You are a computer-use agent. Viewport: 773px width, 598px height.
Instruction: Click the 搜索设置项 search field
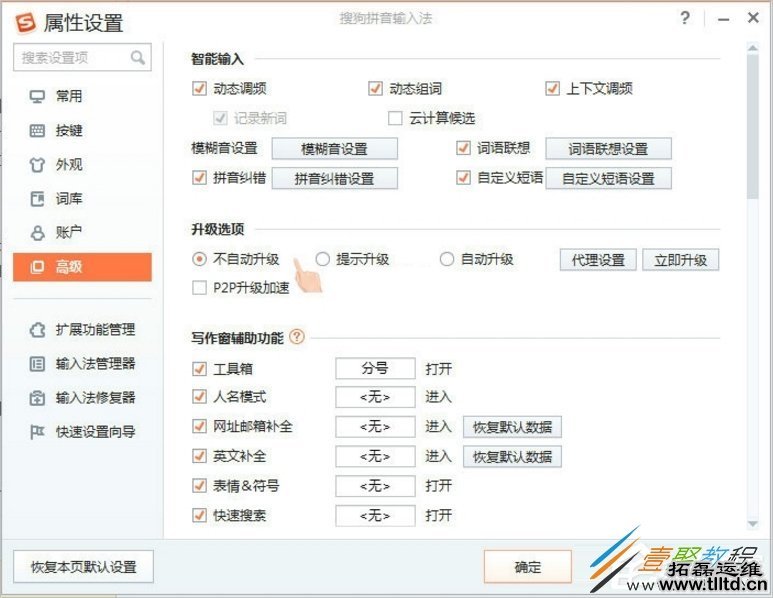click(82, 58)
